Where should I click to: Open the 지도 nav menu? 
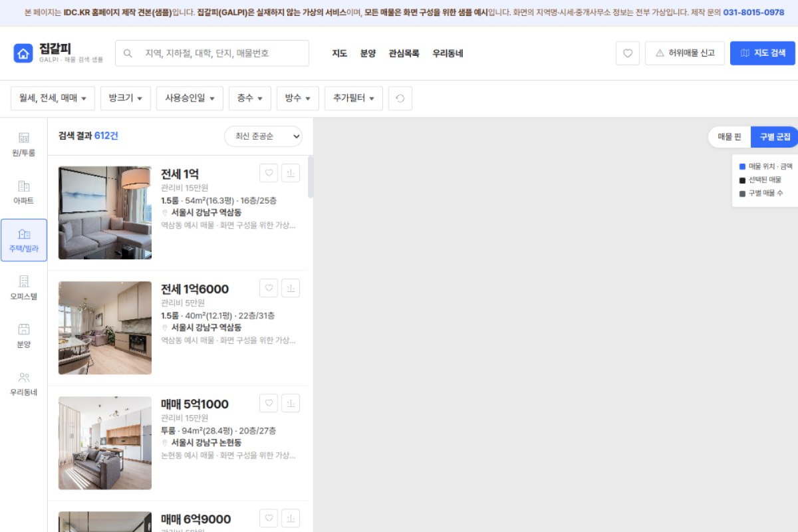[339, 53]
